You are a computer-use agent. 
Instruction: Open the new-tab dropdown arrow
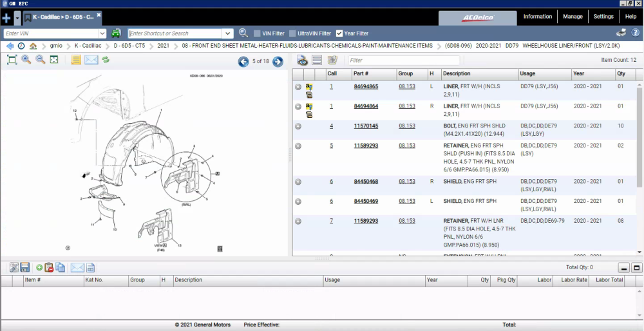click(x=17, y=18)
